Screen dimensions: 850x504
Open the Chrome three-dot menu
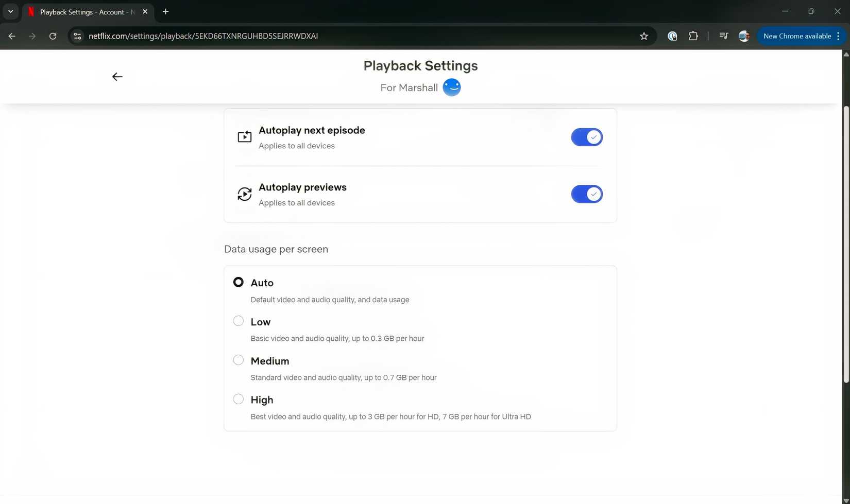click(839, 36)
